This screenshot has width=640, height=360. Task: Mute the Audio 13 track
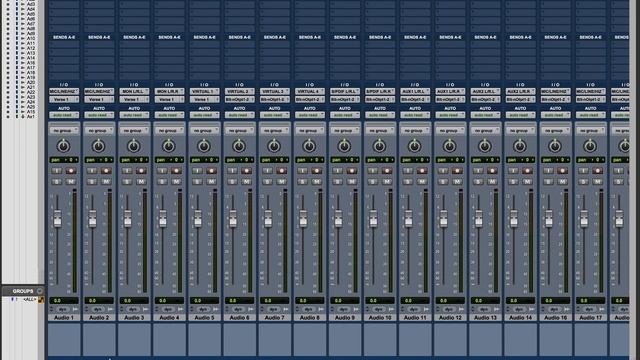[492, 182]
